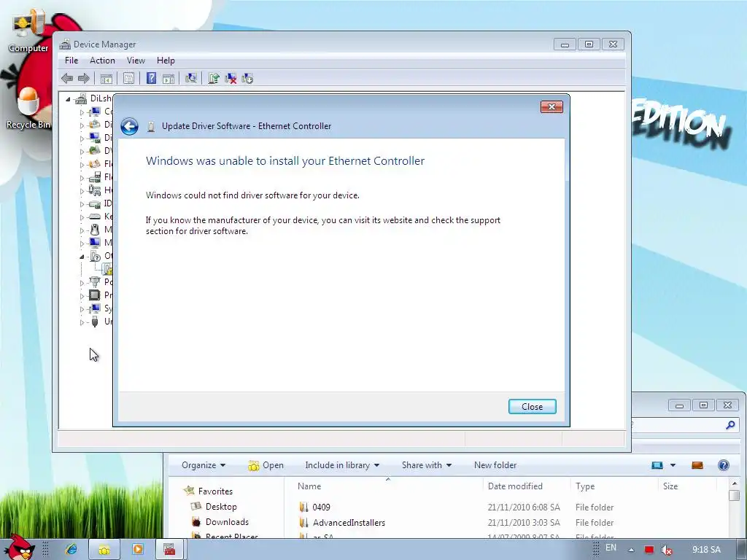Click Scan for hardware changes toolbar icon
This screenshot has height=560, width=747.
pyautogui.click(x=191, y=79)
